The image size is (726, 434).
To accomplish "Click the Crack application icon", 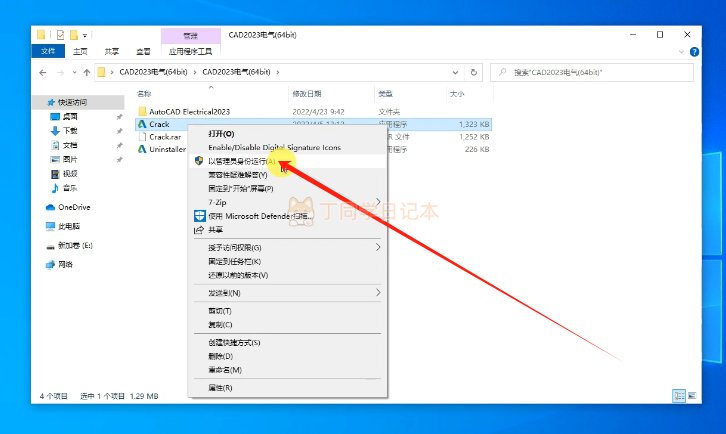I will point(142,124).
